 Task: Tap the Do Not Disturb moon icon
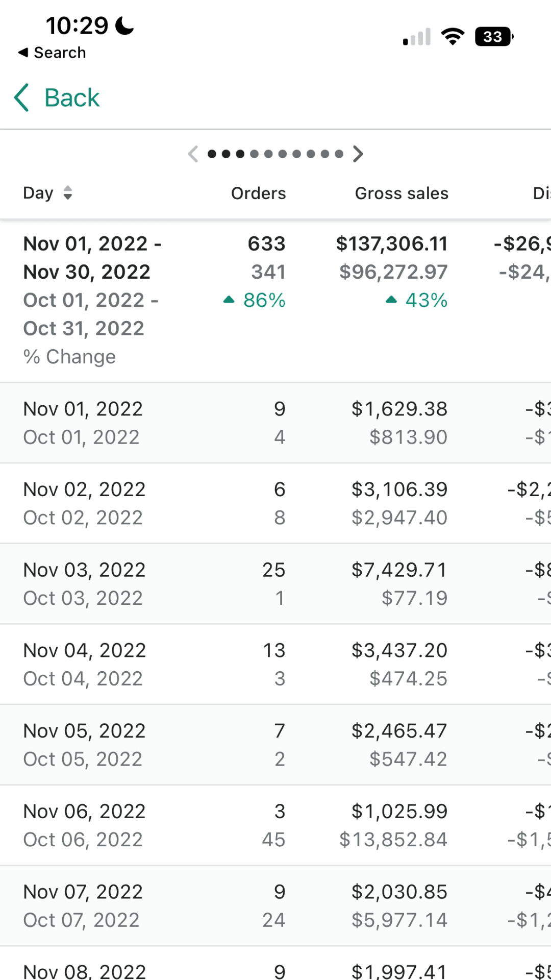pyautogui.click(x=124, y=26)
